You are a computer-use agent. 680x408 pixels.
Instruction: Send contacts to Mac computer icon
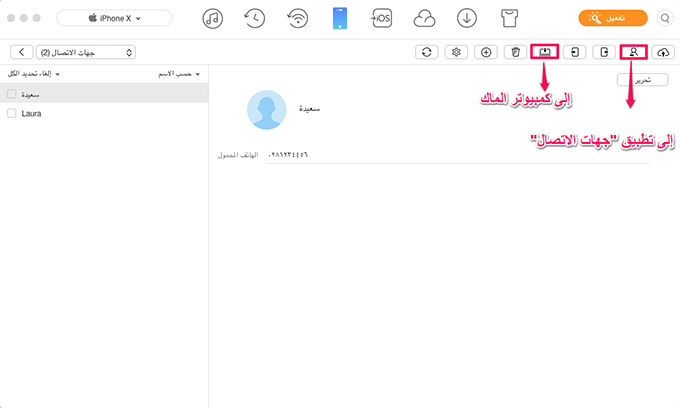tap(545, 52)
